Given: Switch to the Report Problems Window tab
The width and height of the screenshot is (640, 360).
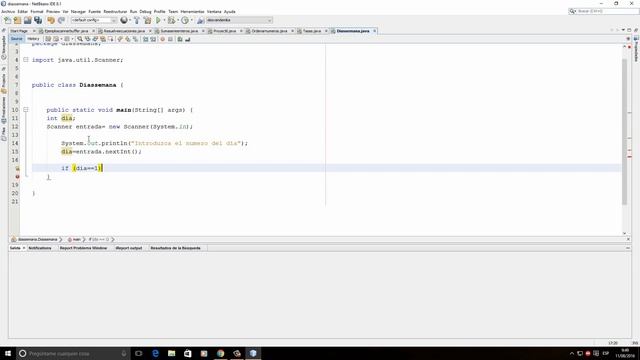Looking at the screenshot, I should point(83,248).
